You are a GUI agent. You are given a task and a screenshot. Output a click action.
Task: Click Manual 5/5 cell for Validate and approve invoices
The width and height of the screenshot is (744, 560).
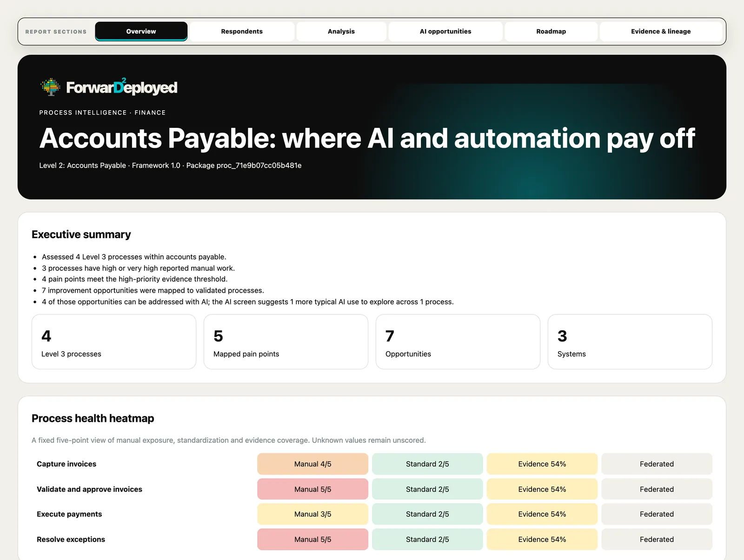(313, 489)
